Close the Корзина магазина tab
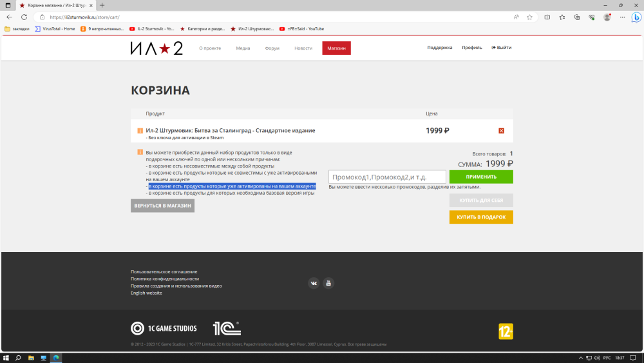Image resolution: width=644 pixels, height=363 pixels. click(x=91, y=5)
